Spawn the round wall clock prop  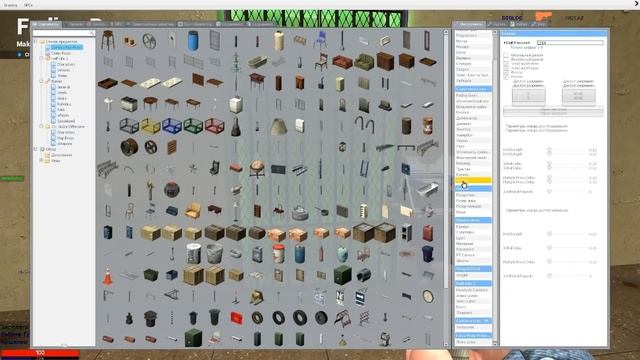pyautogui.click(x=427, y=296)
